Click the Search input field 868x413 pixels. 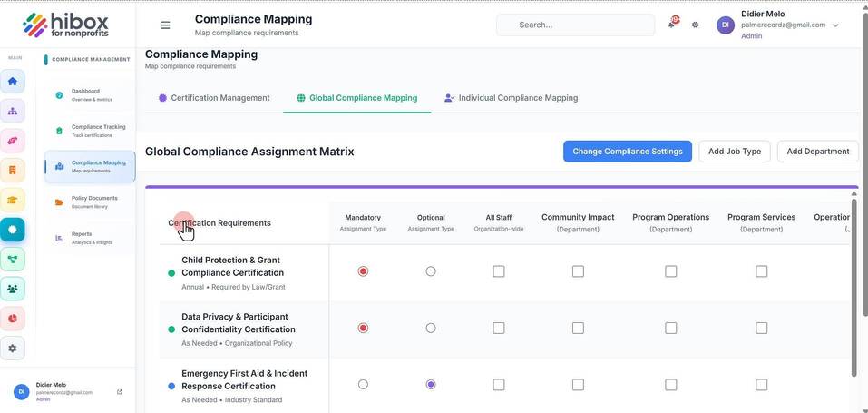[x=575, y=25]
